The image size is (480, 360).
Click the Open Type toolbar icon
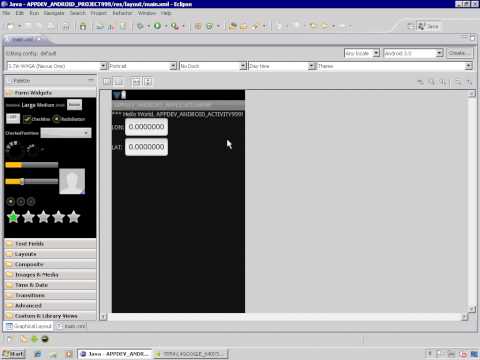233,26
